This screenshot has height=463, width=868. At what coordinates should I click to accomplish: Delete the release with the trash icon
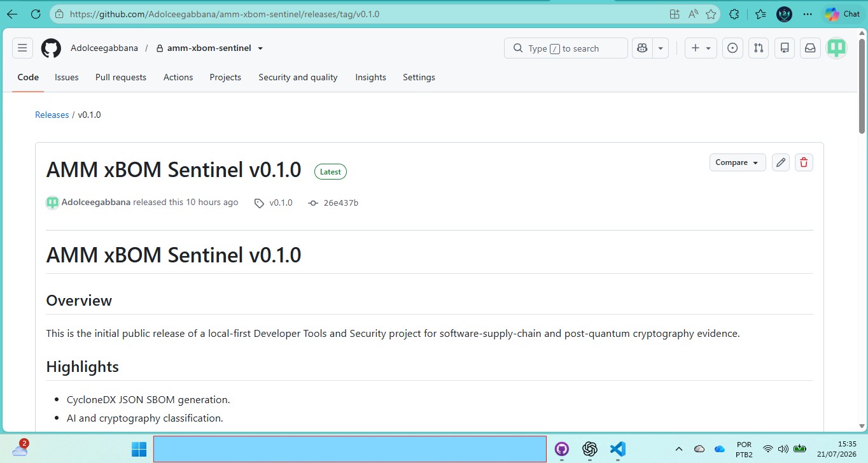[804, 162]
